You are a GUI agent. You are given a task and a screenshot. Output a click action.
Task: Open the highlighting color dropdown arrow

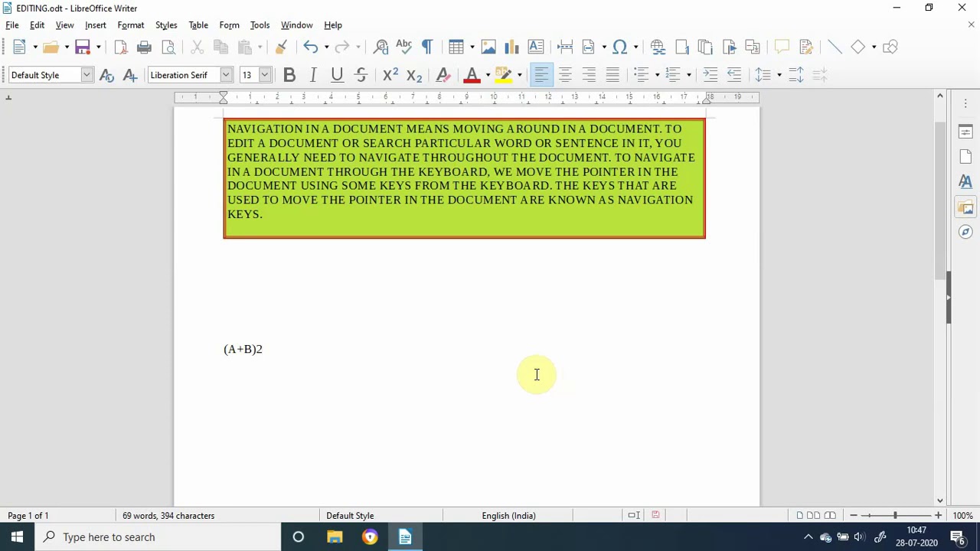point(519,75)
